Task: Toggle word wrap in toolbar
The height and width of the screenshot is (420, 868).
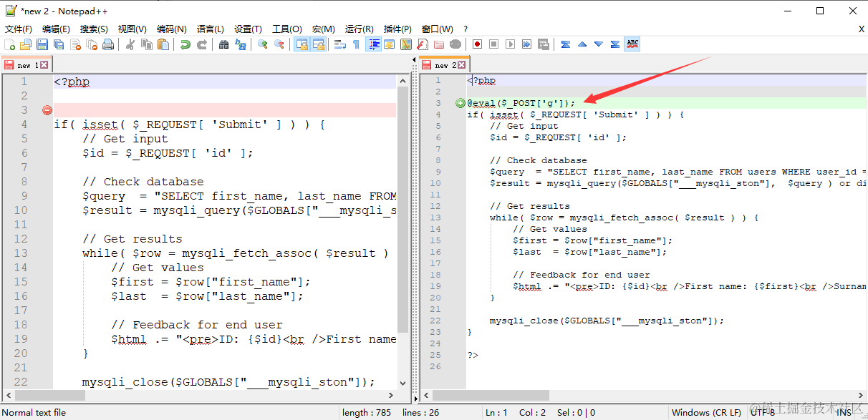Action: click(x=339, y=44)
